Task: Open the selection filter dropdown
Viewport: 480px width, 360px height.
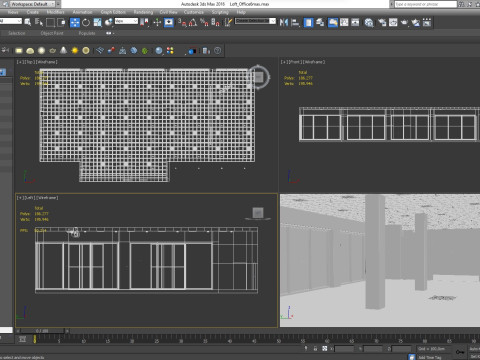Action: pos(11,21)
